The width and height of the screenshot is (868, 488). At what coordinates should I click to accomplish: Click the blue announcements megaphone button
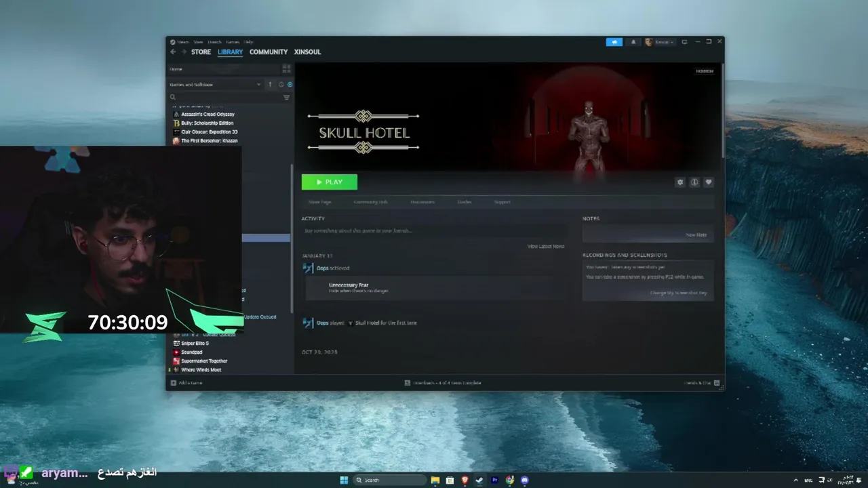coord(614,42)
